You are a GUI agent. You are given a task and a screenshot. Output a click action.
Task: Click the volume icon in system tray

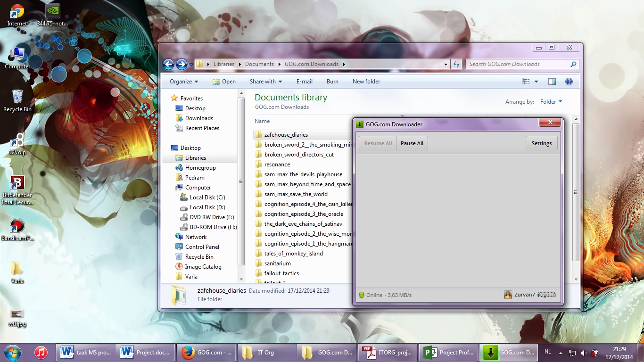click(584, 353)
